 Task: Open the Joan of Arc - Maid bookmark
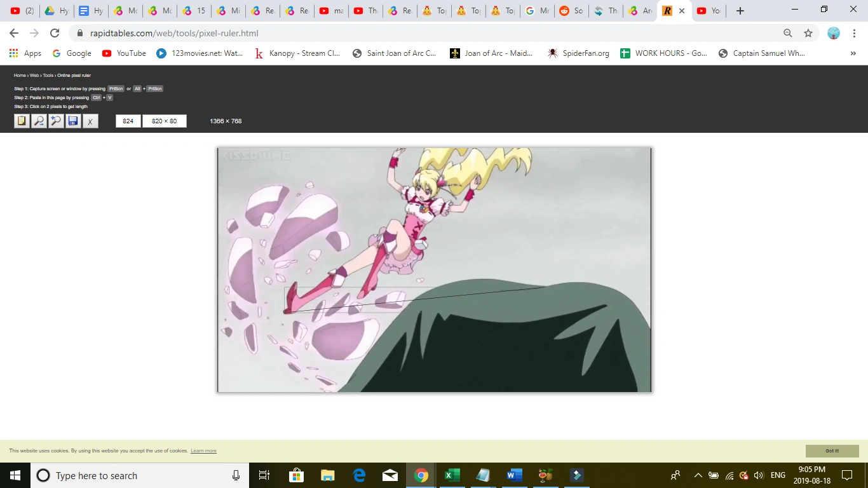[x=491, y=53]
